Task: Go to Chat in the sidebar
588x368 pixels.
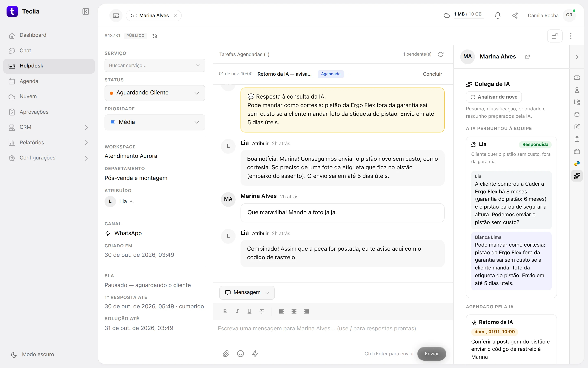Action: 49,51
